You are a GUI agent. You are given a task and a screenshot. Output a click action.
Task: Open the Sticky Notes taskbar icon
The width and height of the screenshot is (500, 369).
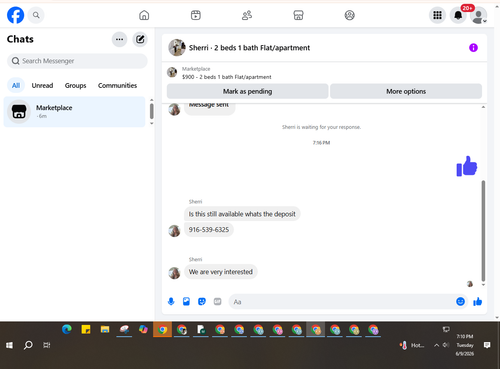(86, 329)
